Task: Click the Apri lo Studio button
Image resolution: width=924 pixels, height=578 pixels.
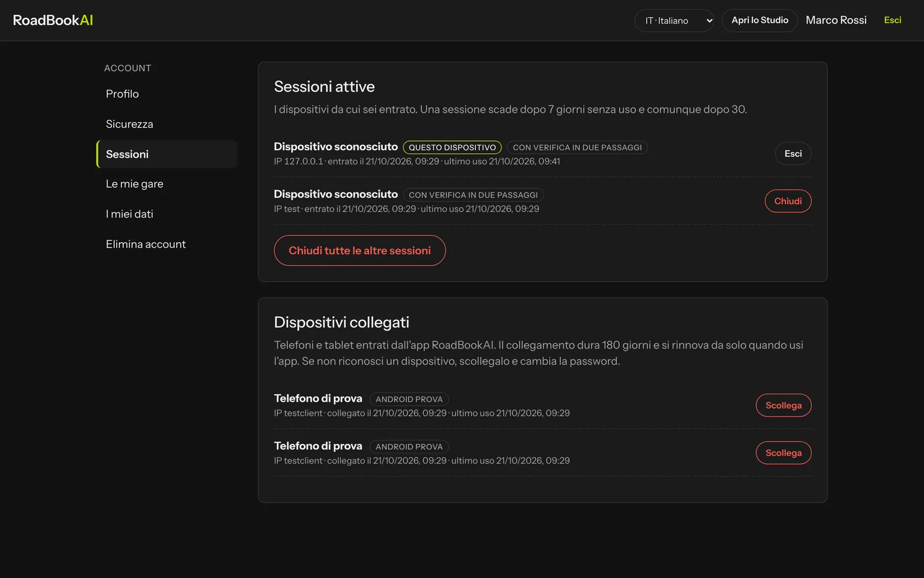Action: (x=759, y=20)
